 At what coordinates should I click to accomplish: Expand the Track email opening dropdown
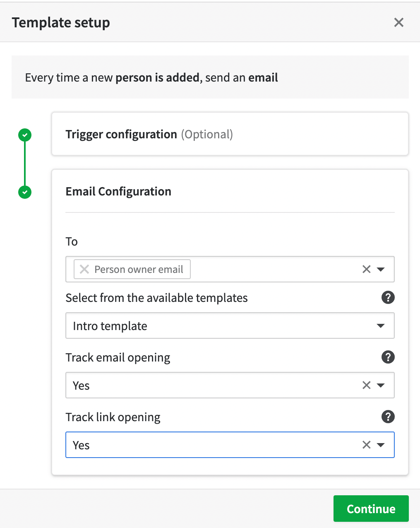coord(381,385)
